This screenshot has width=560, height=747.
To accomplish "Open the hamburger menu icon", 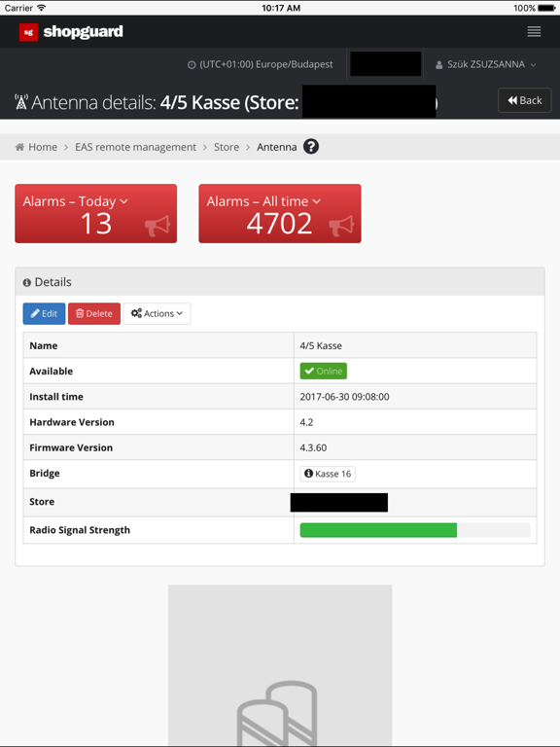I will coord(534,31).
